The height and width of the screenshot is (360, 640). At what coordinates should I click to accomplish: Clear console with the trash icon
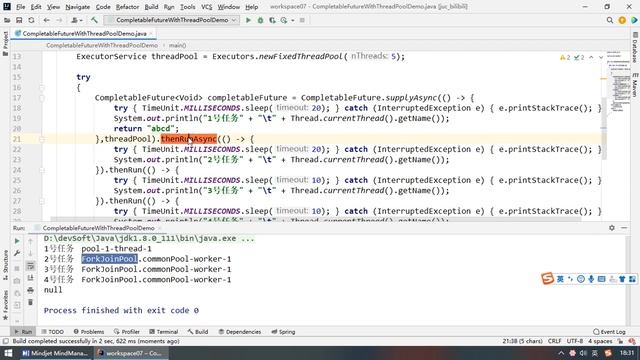[30, 302]
